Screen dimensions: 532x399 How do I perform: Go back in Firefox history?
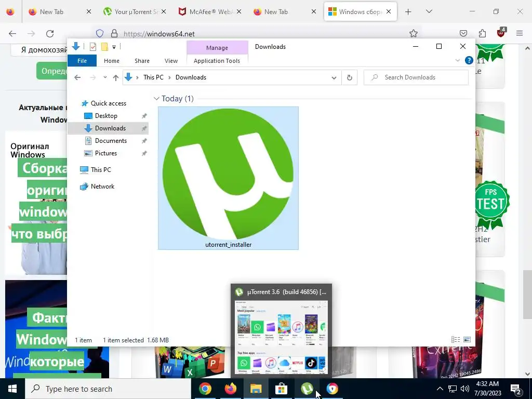tap(12, 33)
